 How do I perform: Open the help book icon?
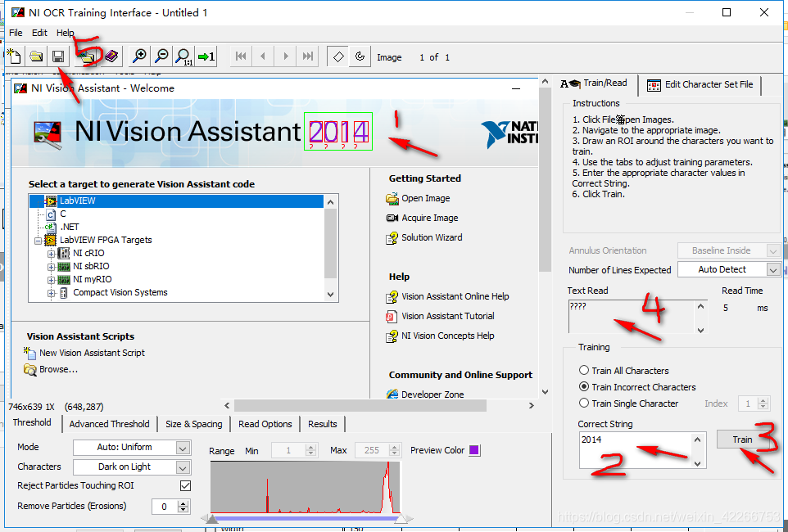111,56
